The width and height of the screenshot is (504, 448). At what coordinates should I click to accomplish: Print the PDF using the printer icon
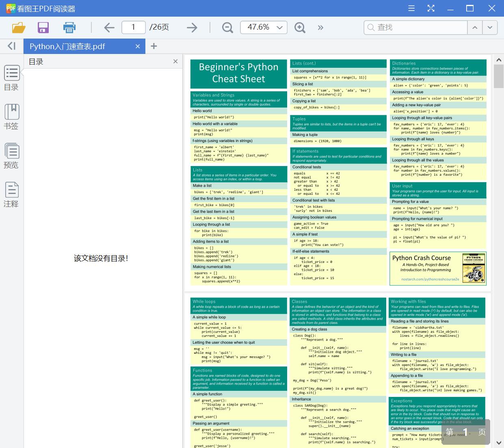69,28
